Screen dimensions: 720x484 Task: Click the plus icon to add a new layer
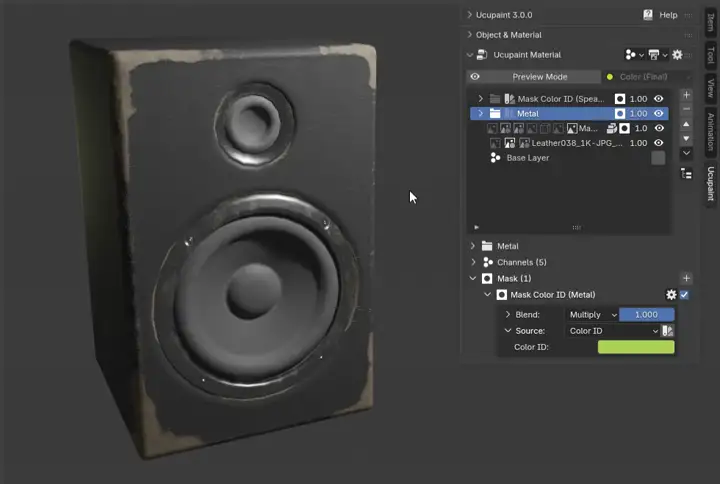click(x=686, y=95)
